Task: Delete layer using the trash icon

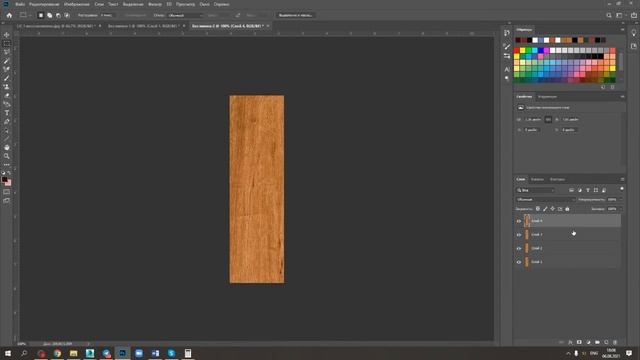Action: [x=615, y=342]
